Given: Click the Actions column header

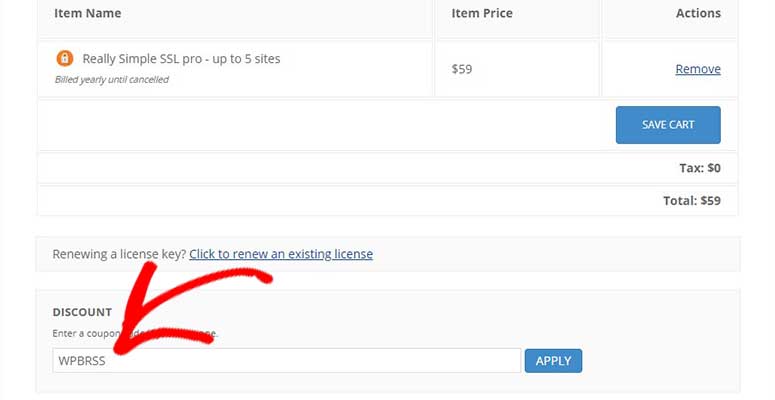Looking at the screenshot, I should pos(698,13).
